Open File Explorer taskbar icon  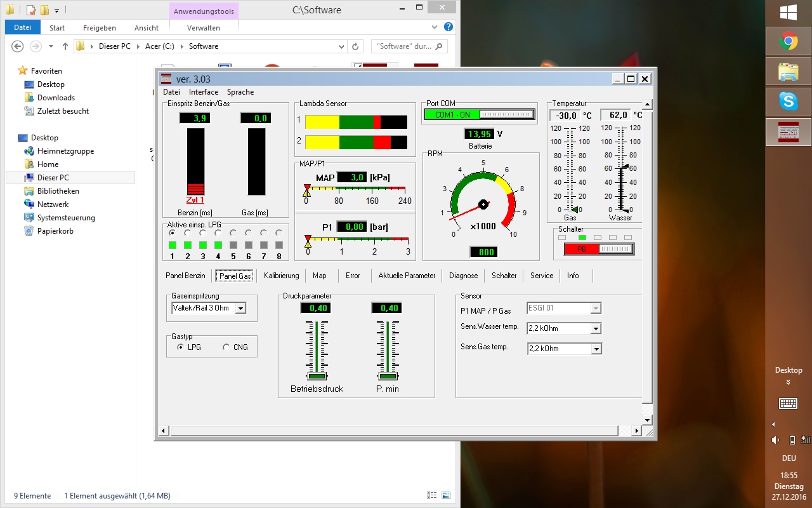(x=789, y=71)
